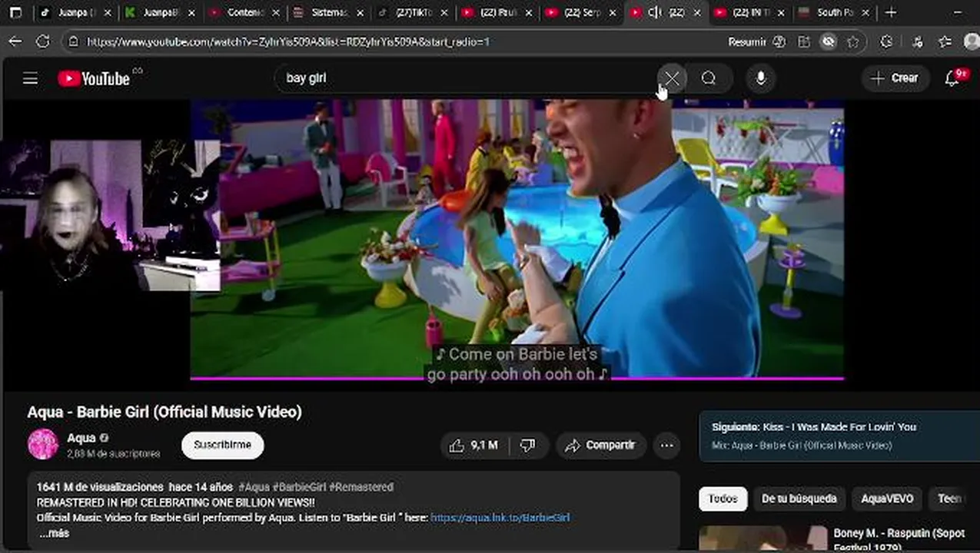Screen dimensions: 980x553
Task: Click the browser address bar URL
Action: 288,42
